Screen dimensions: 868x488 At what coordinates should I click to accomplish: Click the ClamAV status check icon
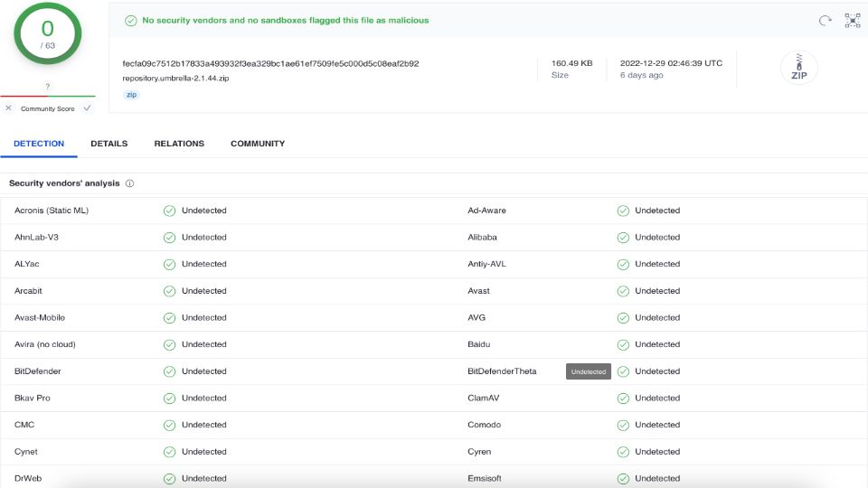pos(623,399)
